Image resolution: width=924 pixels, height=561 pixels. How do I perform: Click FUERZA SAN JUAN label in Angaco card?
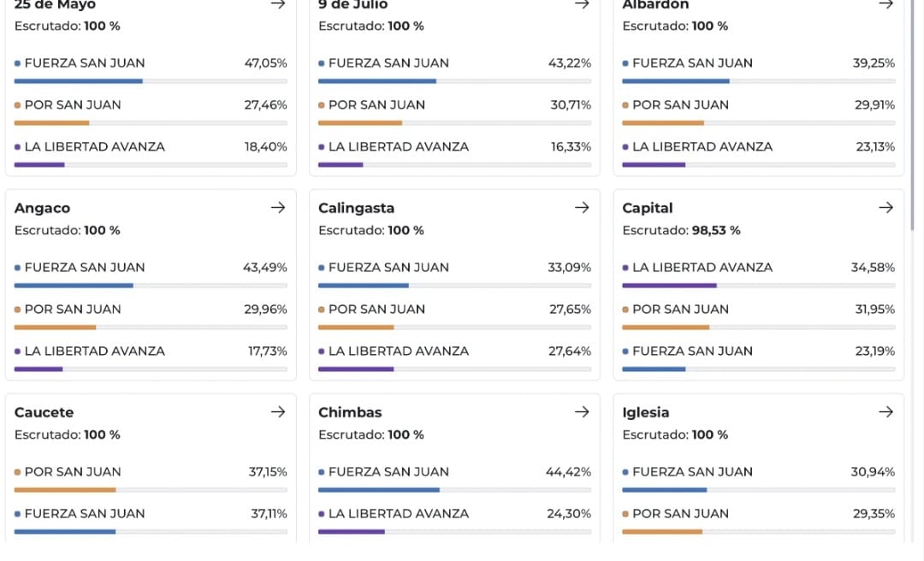[x=85, y=268]
